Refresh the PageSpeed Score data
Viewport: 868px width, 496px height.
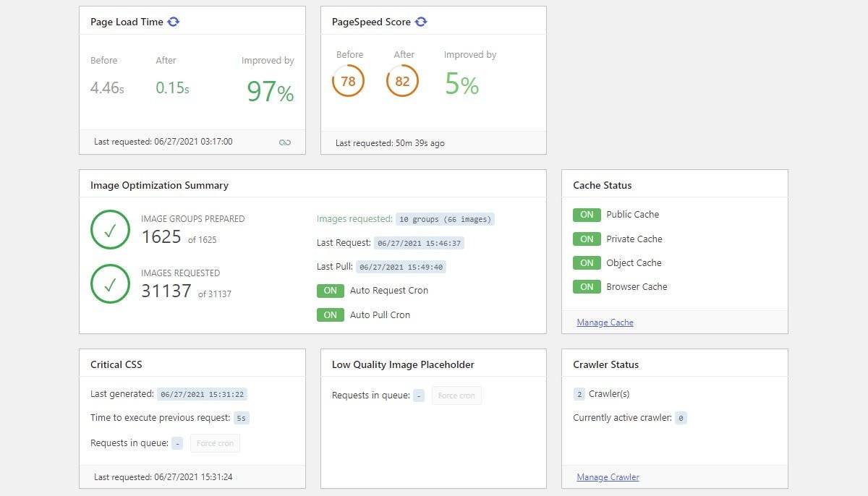(x=420, y=22)
